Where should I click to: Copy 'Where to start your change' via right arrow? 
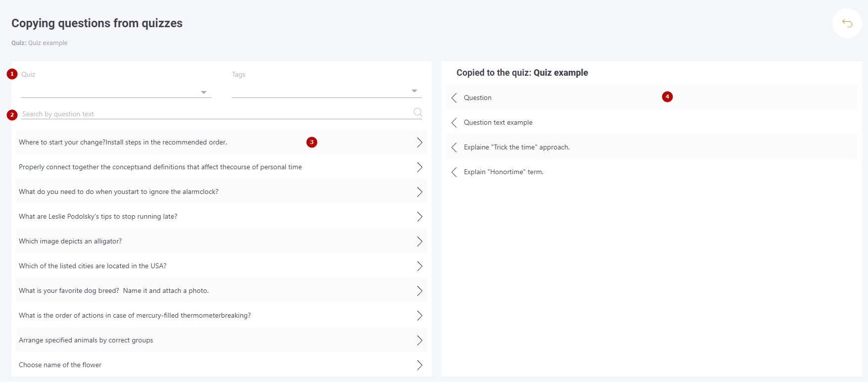(x=419, y=143)
